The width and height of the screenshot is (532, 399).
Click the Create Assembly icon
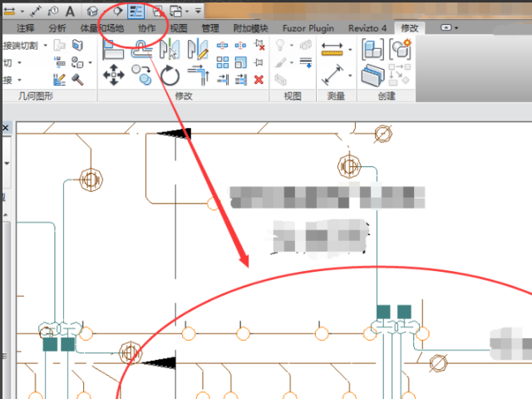click(373, 49)
